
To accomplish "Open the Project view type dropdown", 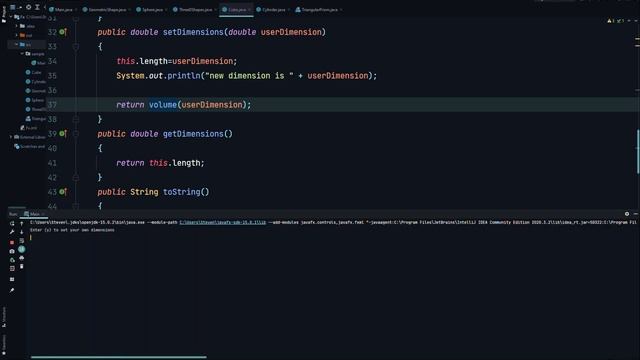I will tap(15, 7).
